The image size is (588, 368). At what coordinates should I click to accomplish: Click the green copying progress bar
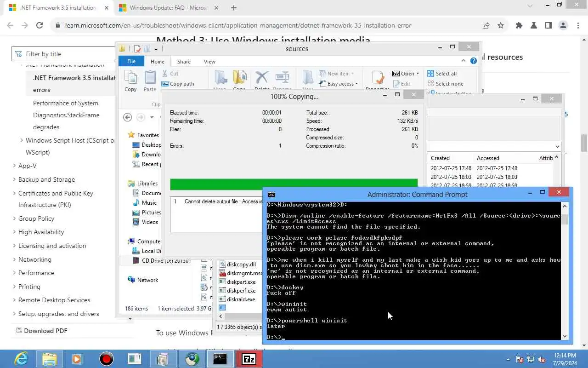coord(294,184)
